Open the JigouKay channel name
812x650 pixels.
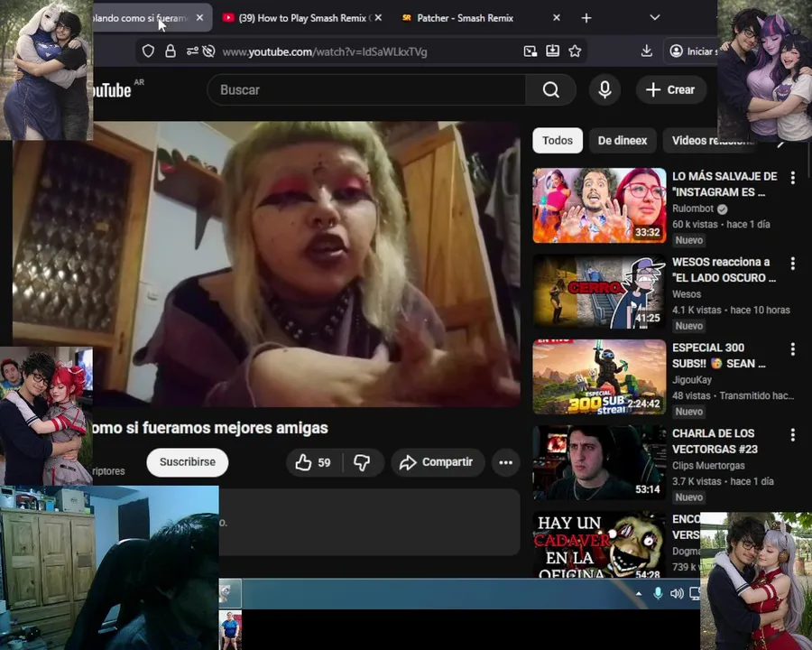[x=692, y=379]
